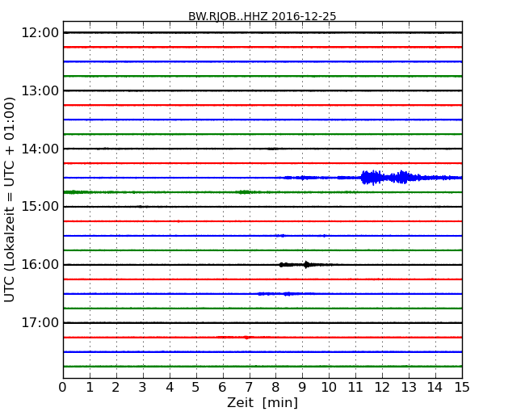The image size is (525, 420).
Task: Click the x-axis tick label 1
Action: coord(90,388)
